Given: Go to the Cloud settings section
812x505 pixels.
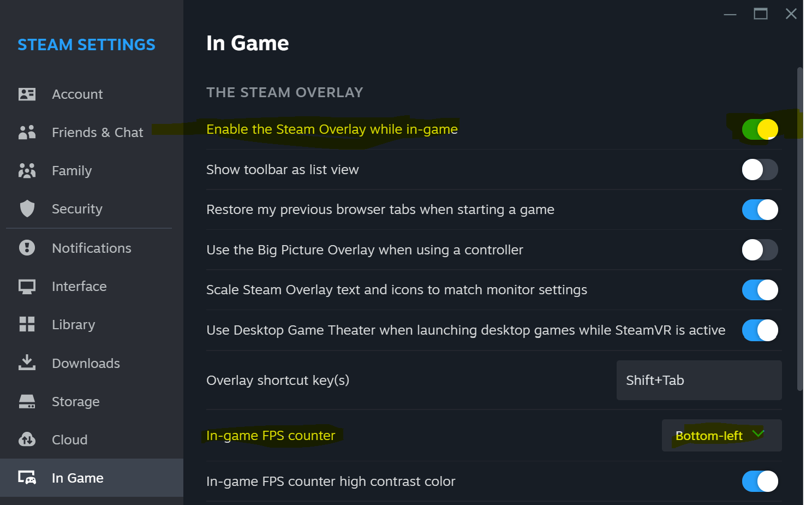Looking at the screenshot, I should coord(69,440).
